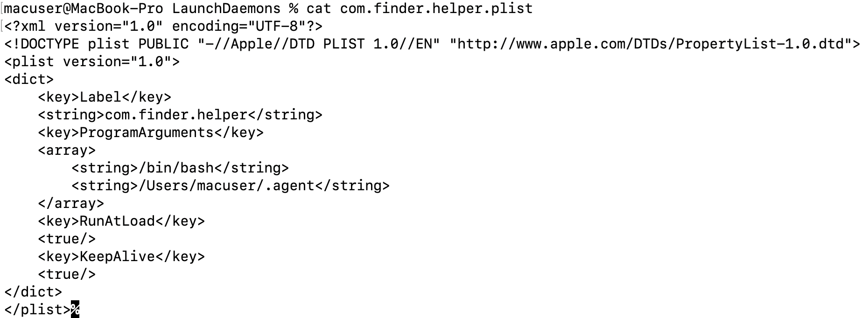Click the com.finder.helper.plist filename in the command

point(436,8)
